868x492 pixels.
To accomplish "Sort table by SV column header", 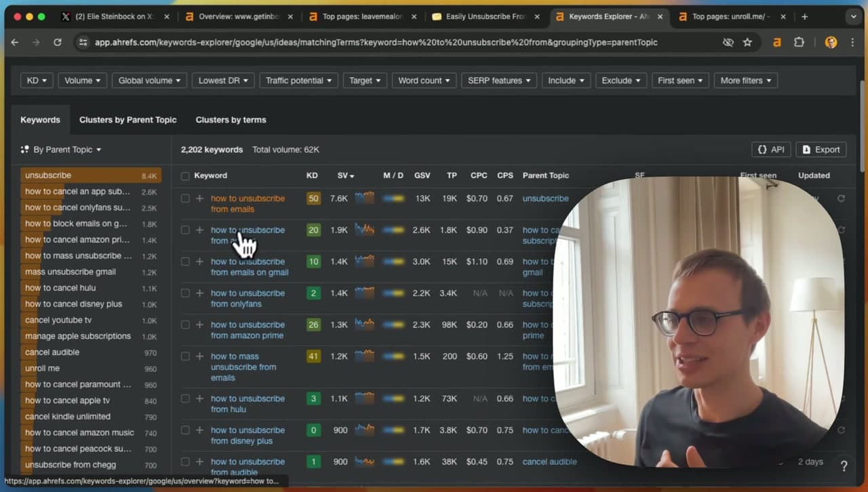I will point(346,176).
